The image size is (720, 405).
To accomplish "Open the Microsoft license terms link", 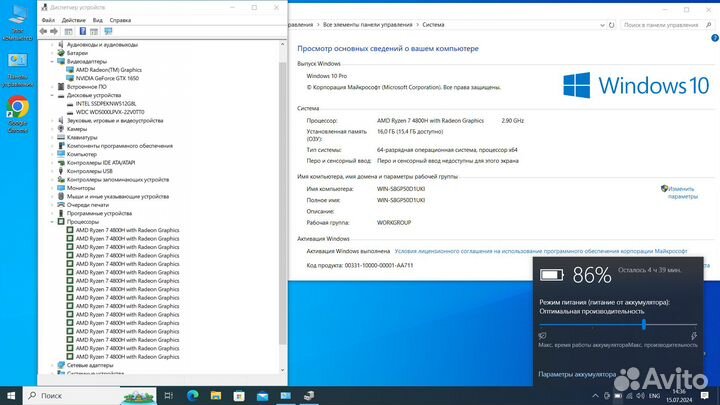I will tap(541, 251).
